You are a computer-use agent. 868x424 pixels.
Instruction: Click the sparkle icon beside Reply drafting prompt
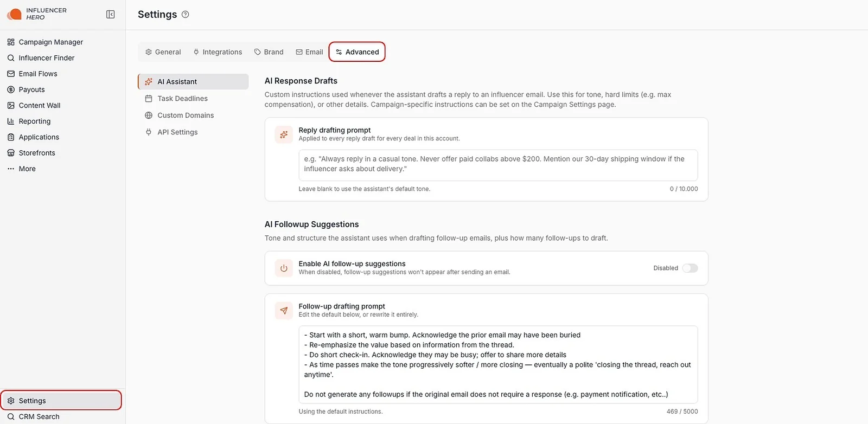click(284, 134)
